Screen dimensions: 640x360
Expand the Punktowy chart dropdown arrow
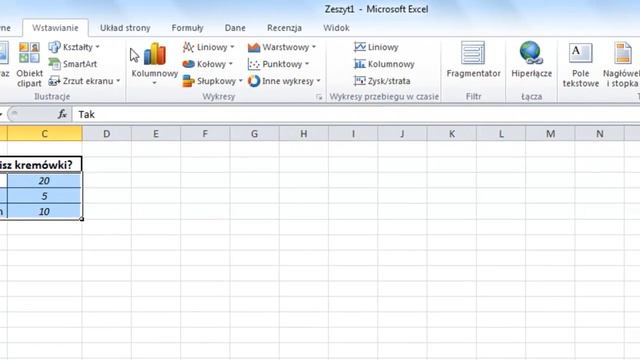coord(307,64)
